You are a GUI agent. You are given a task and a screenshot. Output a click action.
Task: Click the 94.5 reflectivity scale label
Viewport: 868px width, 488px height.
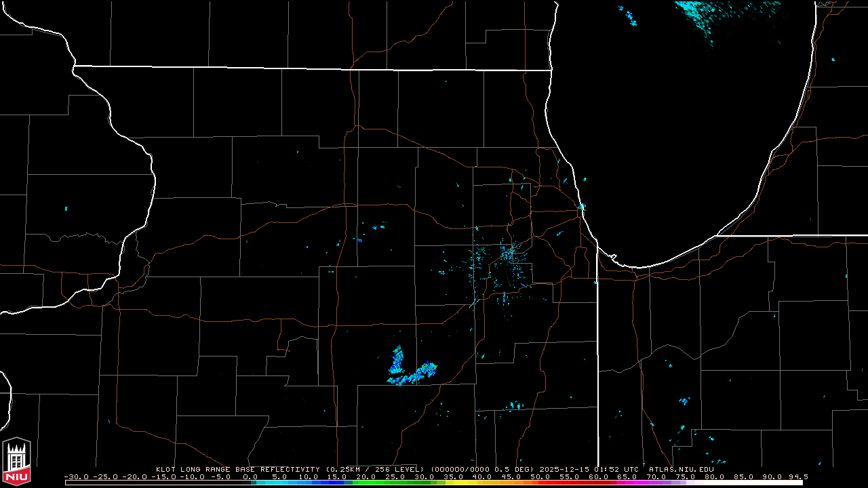pyautogui.click(x=798, y=477)
